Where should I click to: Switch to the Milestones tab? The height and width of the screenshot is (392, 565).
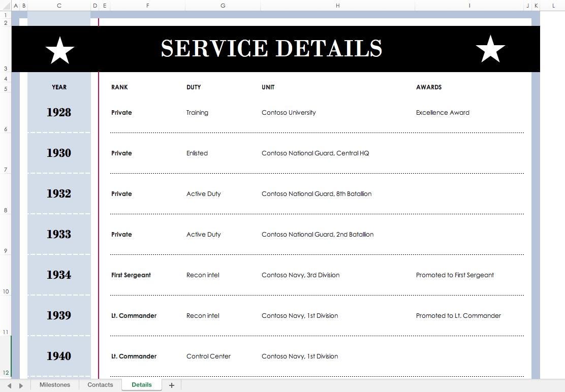coord(55,384)
